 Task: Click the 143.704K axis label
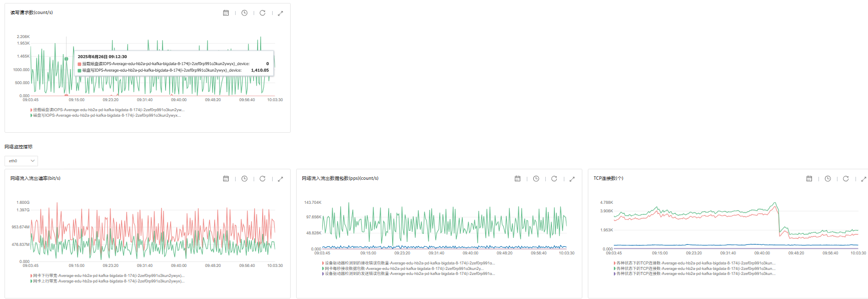tap(313, 202)
